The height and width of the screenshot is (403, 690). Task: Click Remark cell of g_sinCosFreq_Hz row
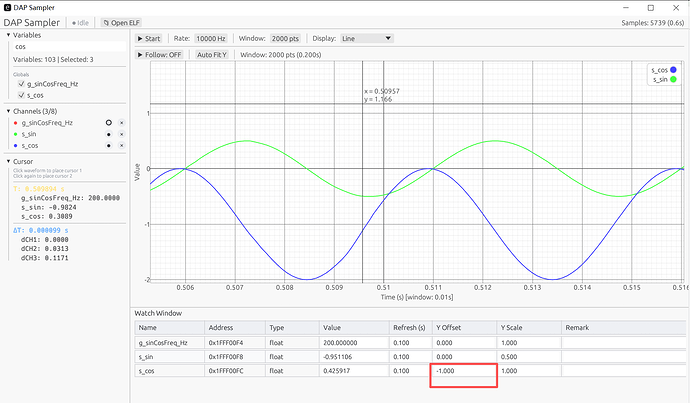[x=624, y=343]
